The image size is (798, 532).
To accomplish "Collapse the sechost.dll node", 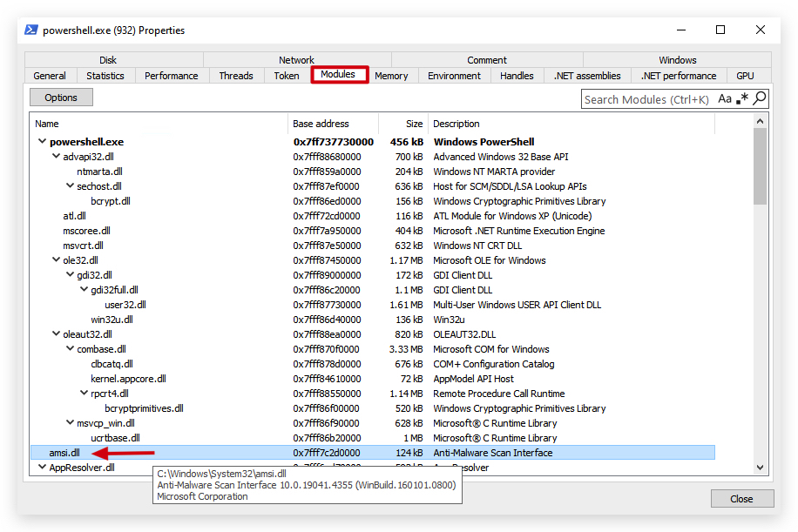I will pos(71,185).
